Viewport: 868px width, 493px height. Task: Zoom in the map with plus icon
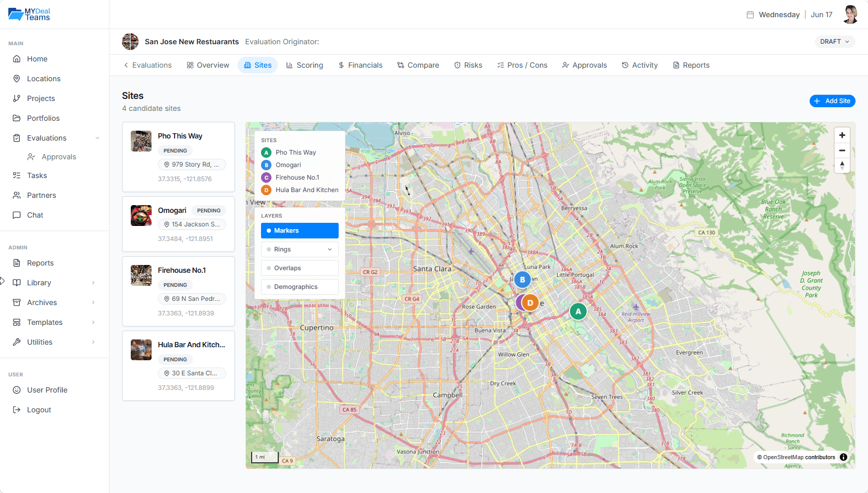(842, 135)
